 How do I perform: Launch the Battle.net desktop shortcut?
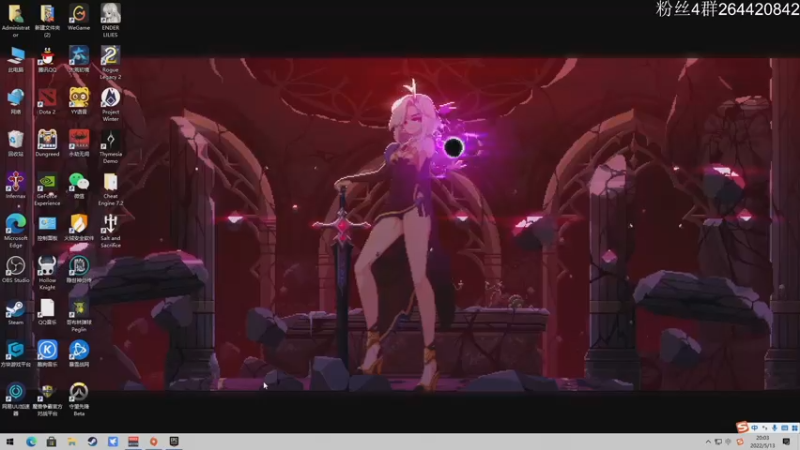pyautogui.click(x=79, y=354)
